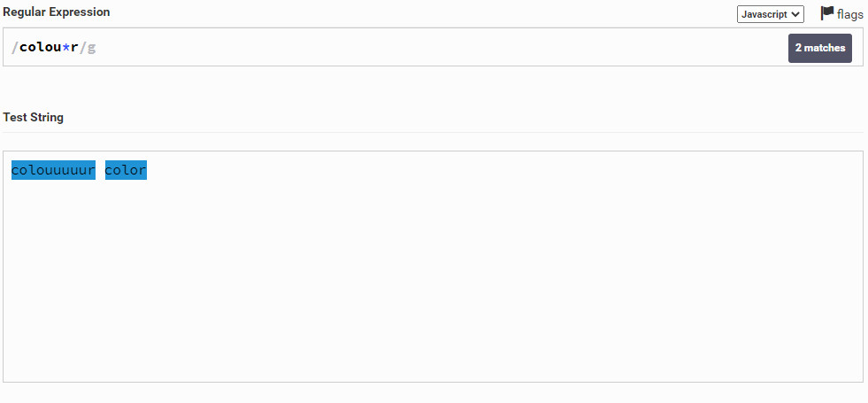Click the blue asterisk quantifier in regex

66,47
